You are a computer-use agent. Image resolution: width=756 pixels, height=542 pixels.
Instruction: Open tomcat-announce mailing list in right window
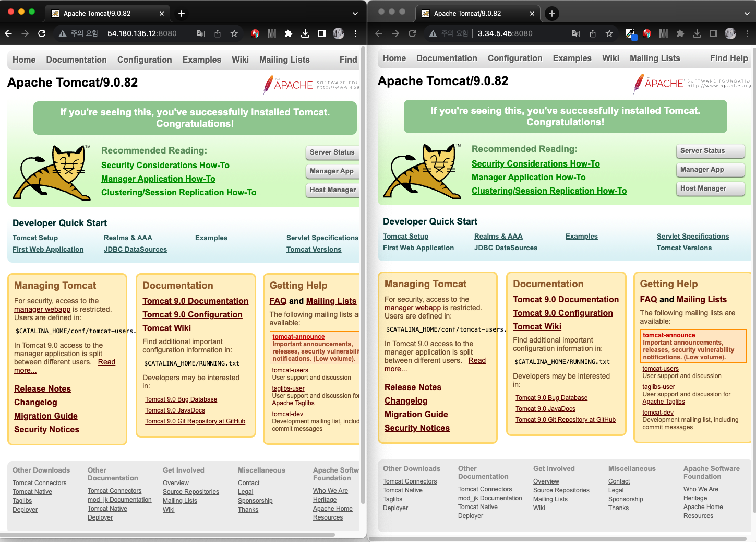click(669, 335)
